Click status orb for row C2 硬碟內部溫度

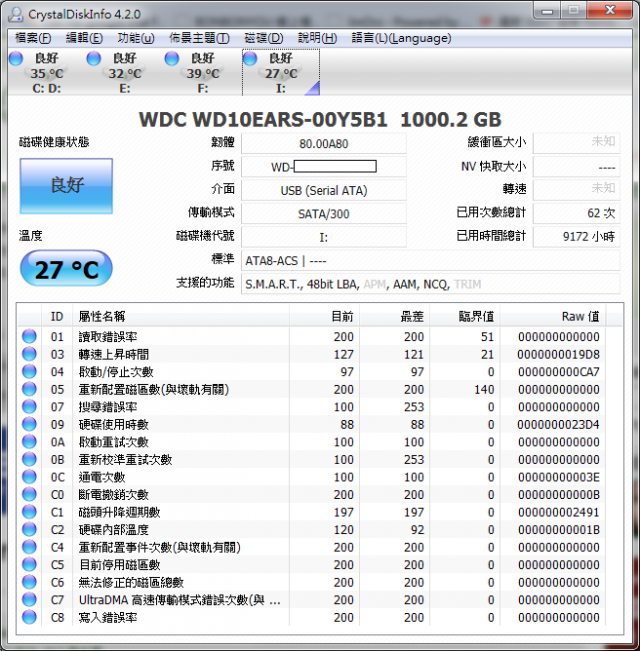pyautogui.click(x=29, y=529)
